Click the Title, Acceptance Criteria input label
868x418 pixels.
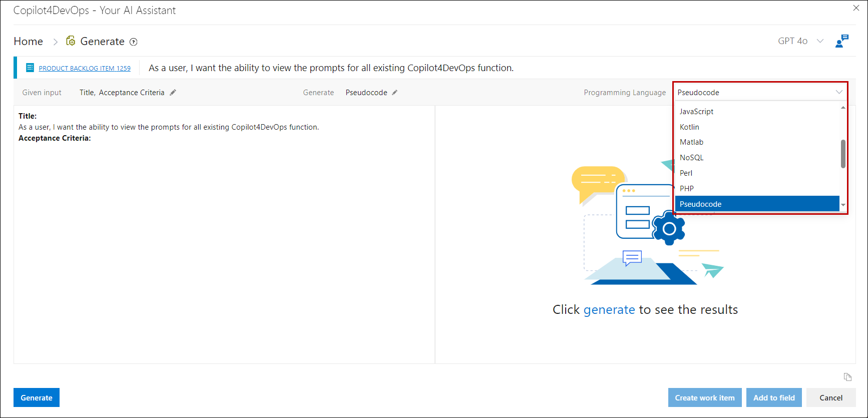pyautogui.click(x=122, y=93)
